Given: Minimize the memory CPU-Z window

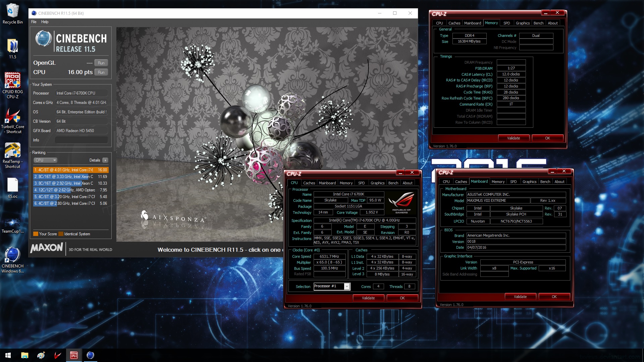Looking at the screenshot, I should point(546,13).
